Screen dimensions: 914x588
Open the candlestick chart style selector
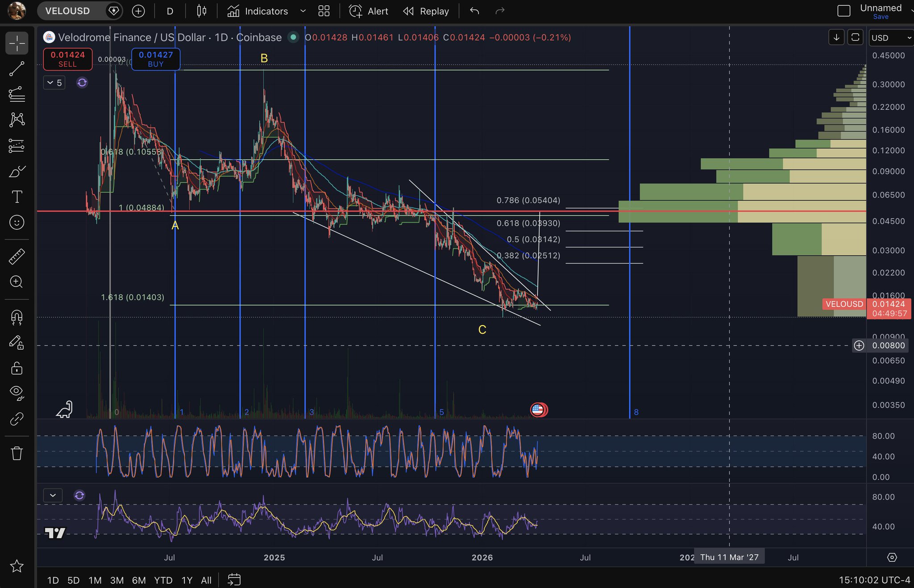tap(202, 11)
